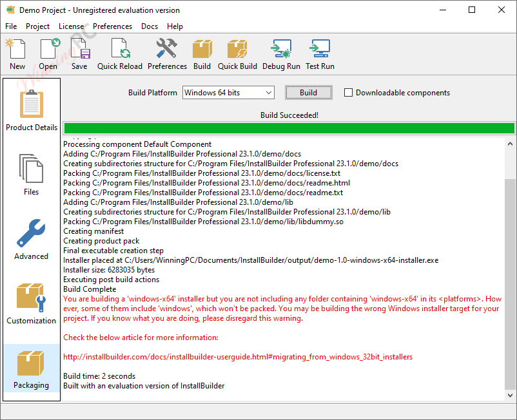Start Build from toolbar box icon
The height and width of the screenshot is (420, 517).
pyautogui.click(x=202, y=54)
